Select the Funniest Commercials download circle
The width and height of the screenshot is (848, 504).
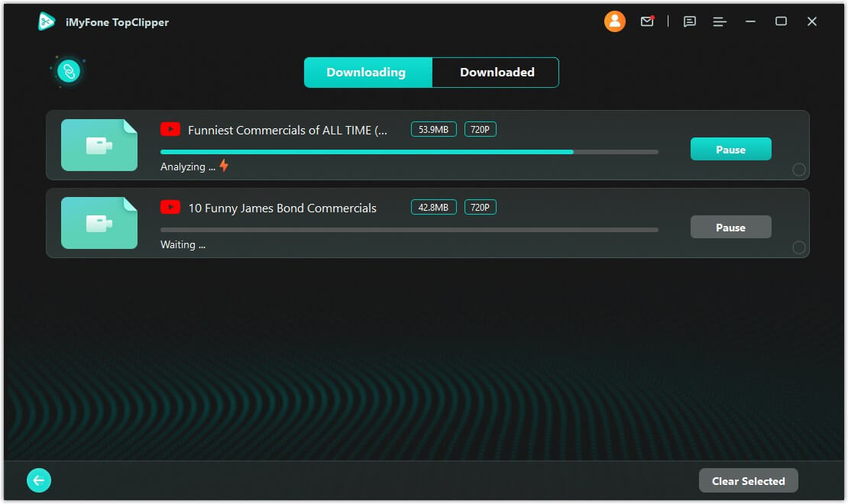pyautogui.click(x=798, y=170)
